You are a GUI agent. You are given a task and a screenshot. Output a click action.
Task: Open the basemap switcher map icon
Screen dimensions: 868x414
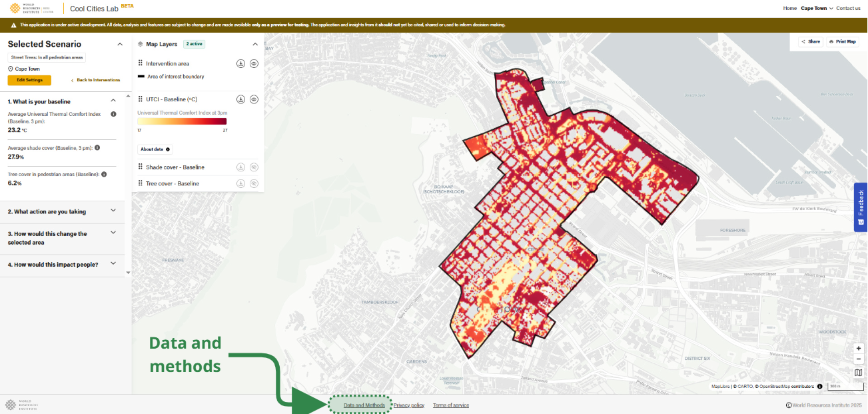click(x=859, y=373)
